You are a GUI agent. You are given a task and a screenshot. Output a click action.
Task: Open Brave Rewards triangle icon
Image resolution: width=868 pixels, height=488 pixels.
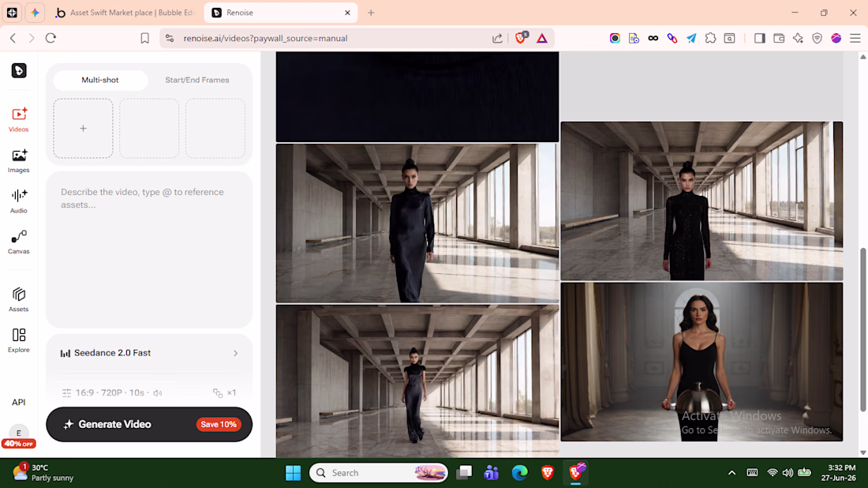click(x=542, y=38)
